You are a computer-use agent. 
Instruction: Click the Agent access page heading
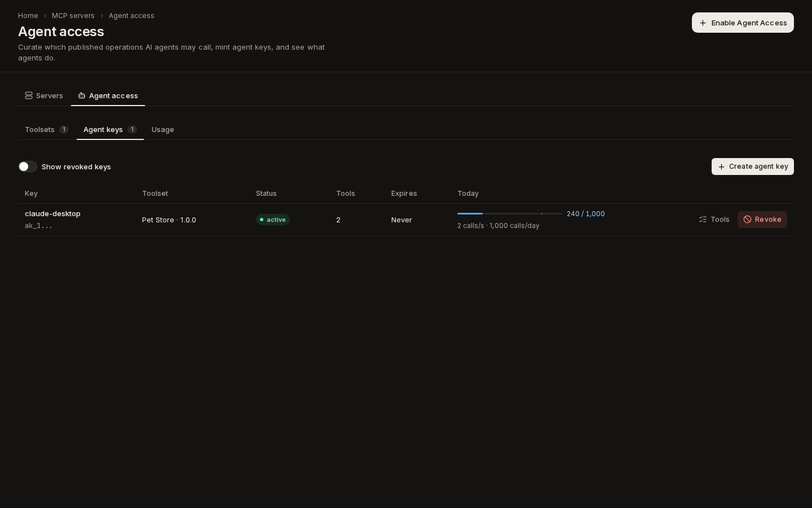click(x=61, y=32)
